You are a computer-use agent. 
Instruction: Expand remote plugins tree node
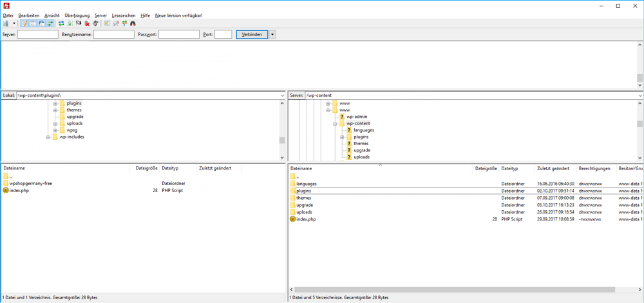pos(342,137)
